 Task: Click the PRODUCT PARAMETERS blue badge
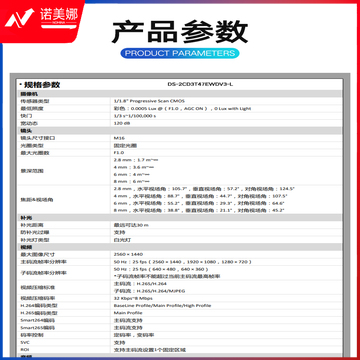(x=180, y=53)
